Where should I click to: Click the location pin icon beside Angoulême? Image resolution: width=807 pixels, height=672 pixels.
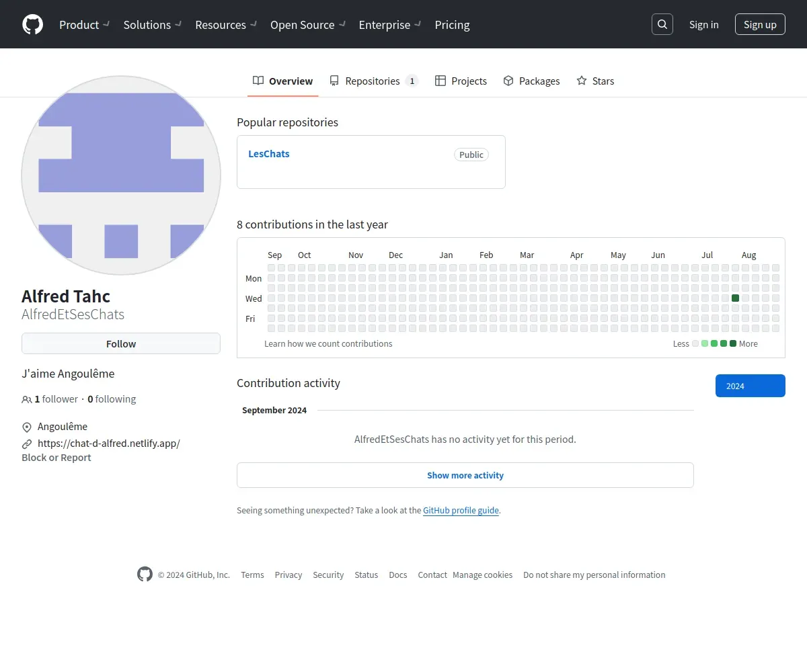(27, 427)
